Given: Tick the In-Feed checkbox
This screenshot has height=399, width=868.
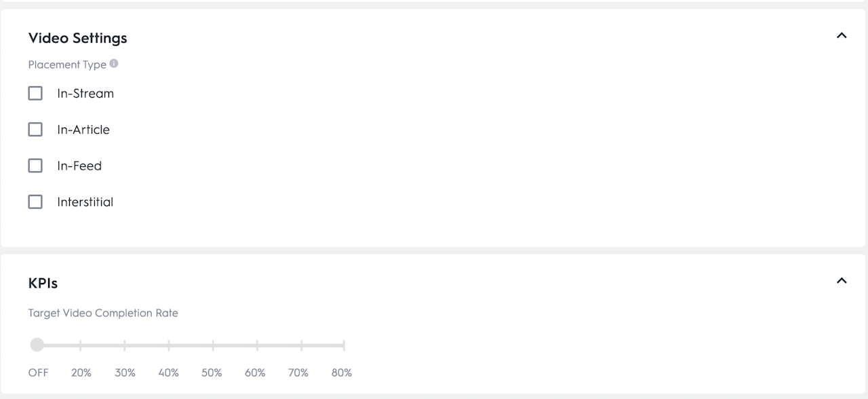Looking at the screenshot, I should 35,166.
